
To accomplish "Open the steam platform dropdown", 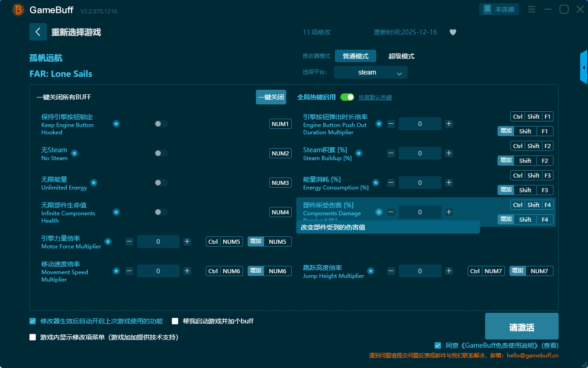I will click(371, 72).
